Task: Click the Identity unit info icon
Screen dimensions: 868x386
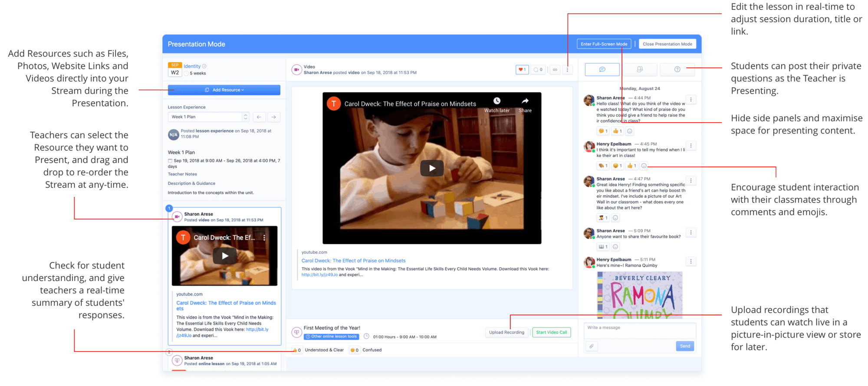Action: (204, 66)
